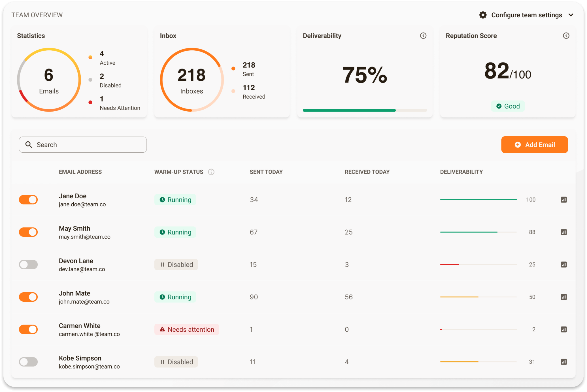Toggle Carmen White's email switch
This screenshot has width=587, height=392.
pos(28,329)
